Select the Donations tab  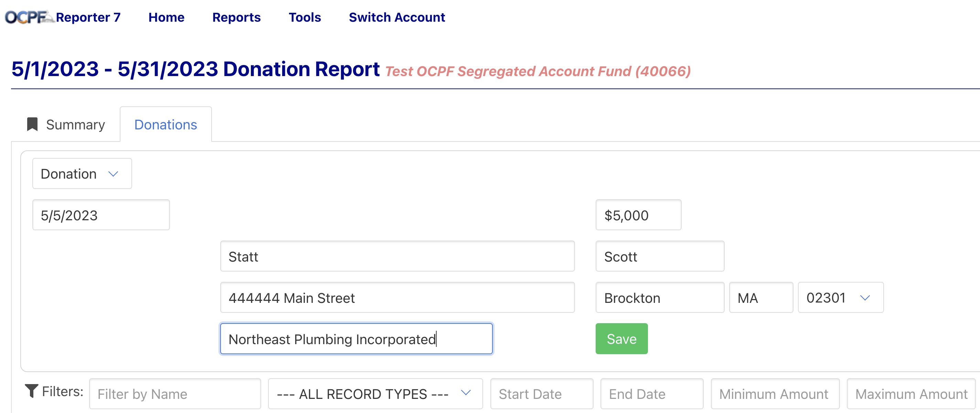coord(165,124)
